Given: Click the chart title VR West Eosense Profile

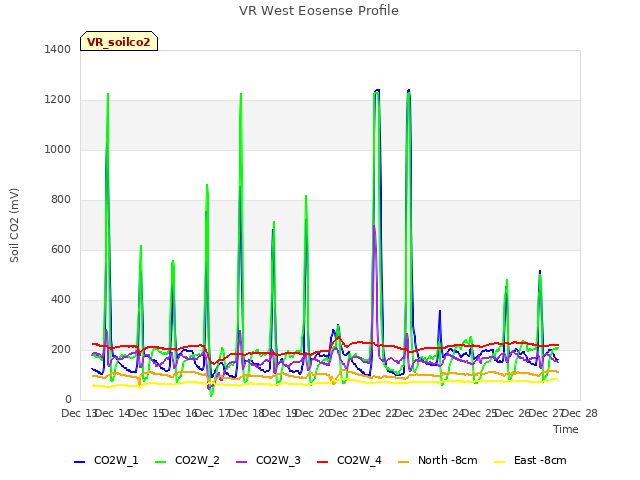Looking at the screenshot, I should click(319, 11).
